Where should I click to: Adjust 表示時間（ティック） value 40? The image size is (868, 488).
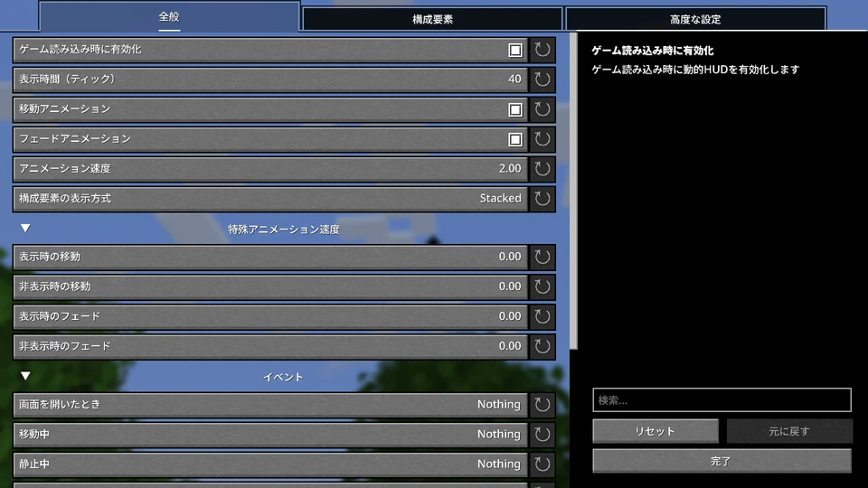click(x=514, y=80)
